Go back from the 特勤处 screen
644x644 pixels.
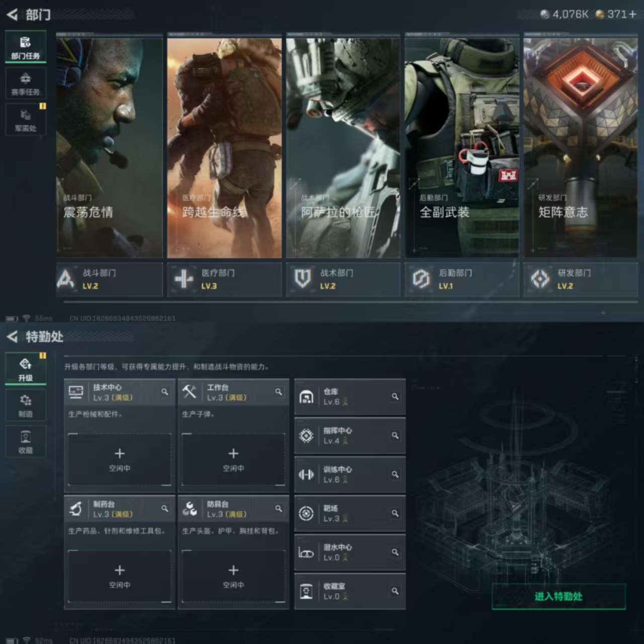(x=12, y=336)
